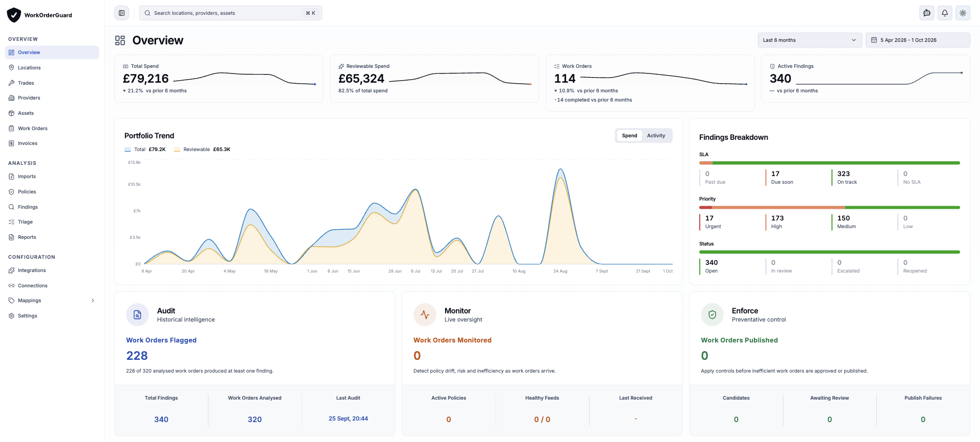Open Reports in the sidebar

(52, 237)
